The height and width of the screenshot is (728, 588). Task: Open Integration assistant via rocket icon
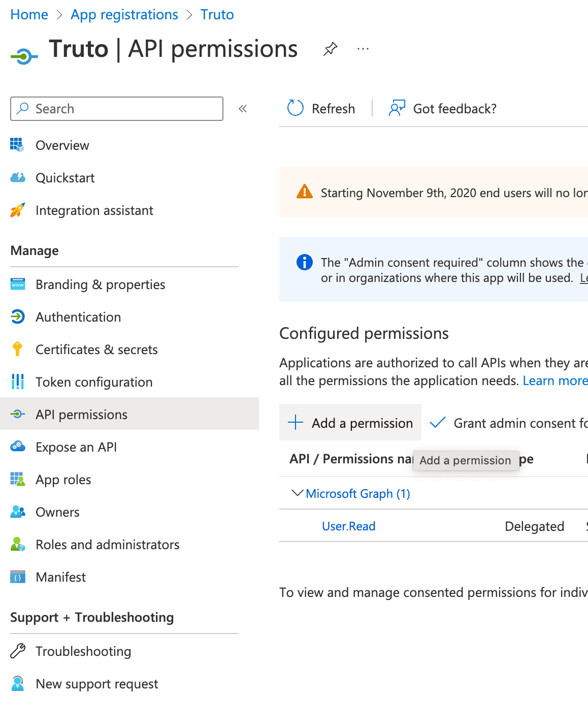coord(17,210)
